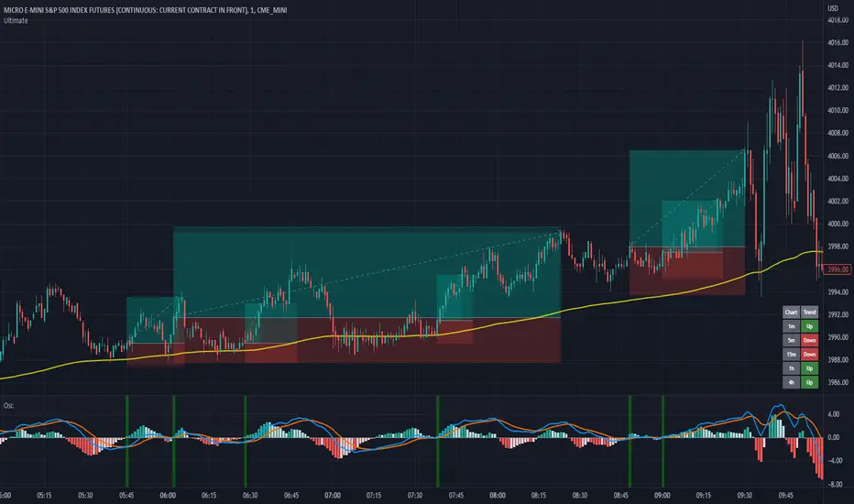854x504 pixels.
Task: Select the 09:00 time axis label
Action: pos(662,495)
